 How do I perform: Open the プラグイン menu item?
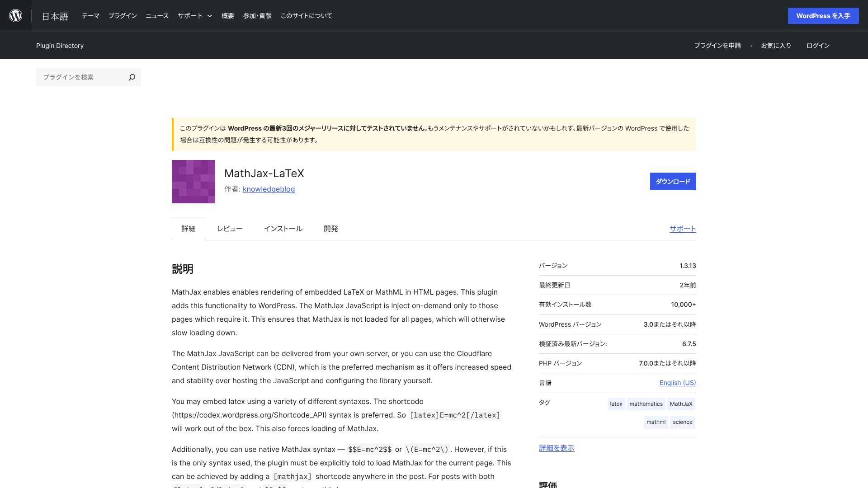pyautogui.click(x=123, y=16)
